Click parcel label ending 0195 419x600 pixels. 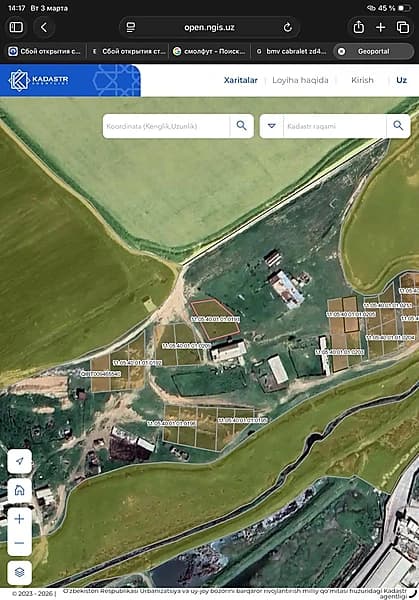243,420
